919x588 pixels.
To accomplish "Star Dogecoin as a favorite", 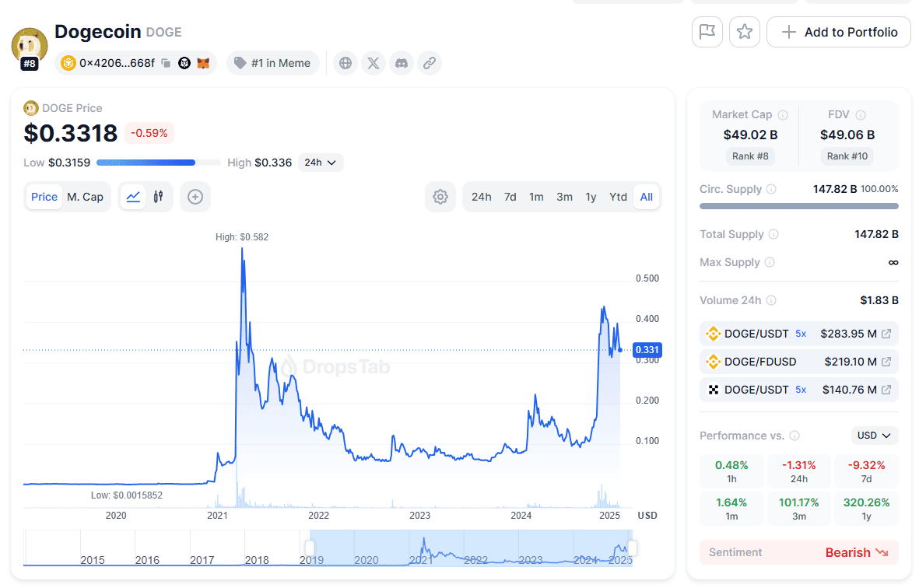I will pyautogui.click(x=745, y=32).
